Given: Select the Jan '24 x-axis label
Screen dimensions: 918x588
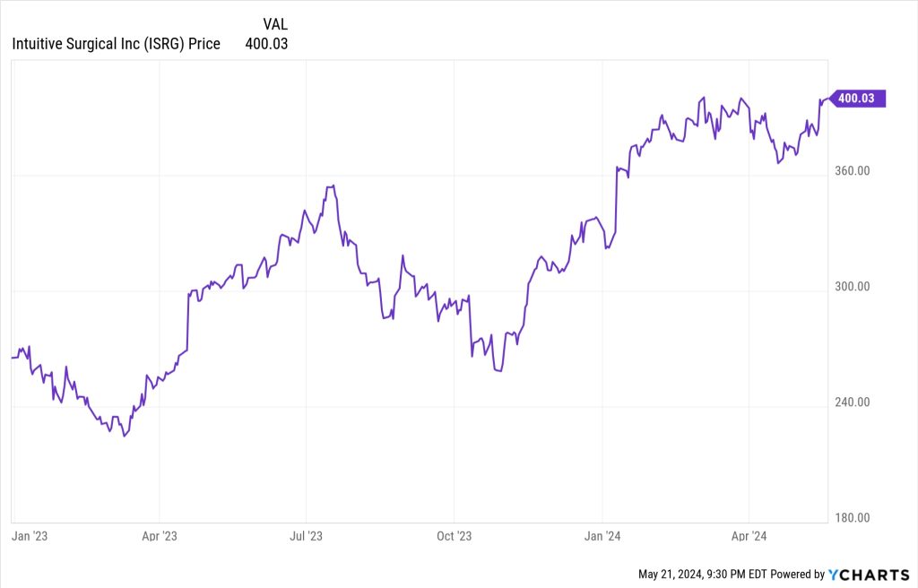Looking at the screenshot, I should click(602, 536).
